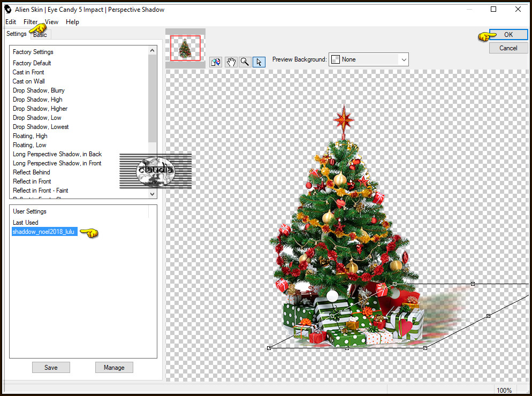
Task: Confirm with the OK button
Action: (x=508, y=35)
